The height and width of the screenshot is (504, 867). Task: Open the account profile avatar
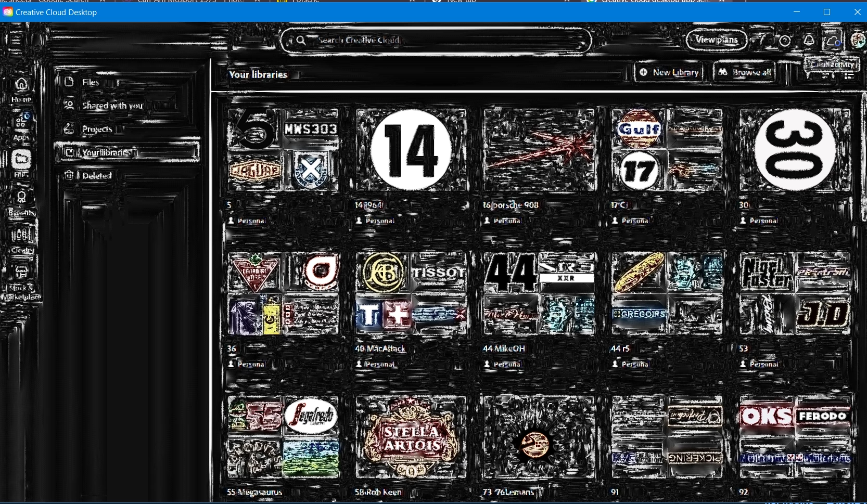[857, 41]
